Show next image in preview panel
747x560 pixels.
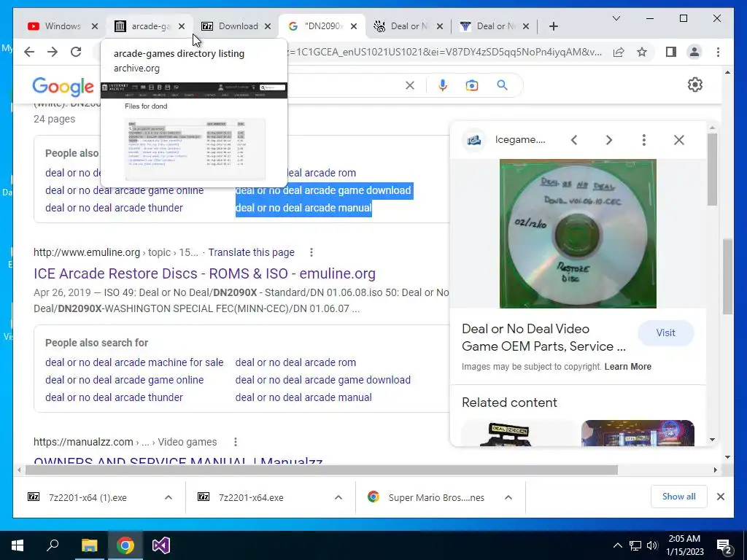point(609,140)
